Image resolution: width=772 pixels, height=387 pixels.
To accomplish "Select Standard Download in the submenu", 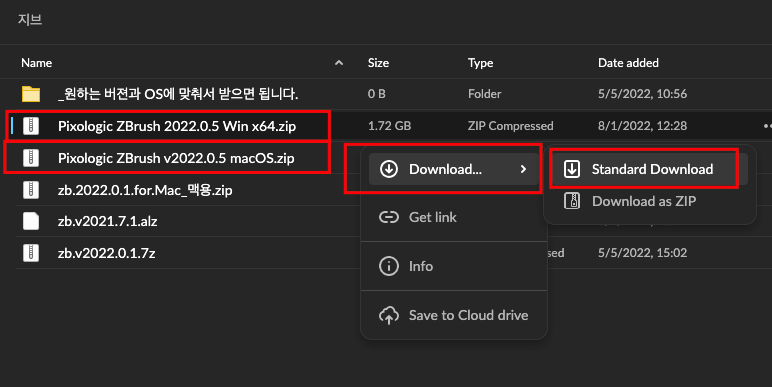I will 649,169.
